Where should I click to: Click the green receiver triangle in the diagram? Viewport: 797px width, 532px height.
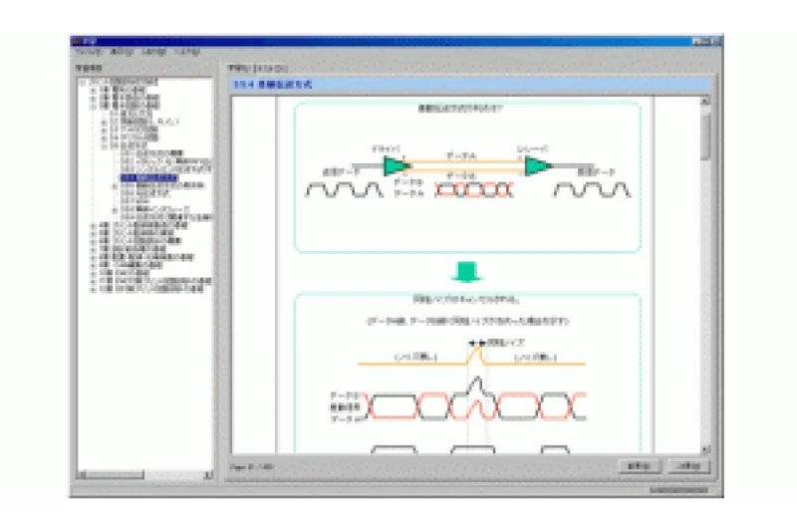pyautogui.click(x=537, y=164)
